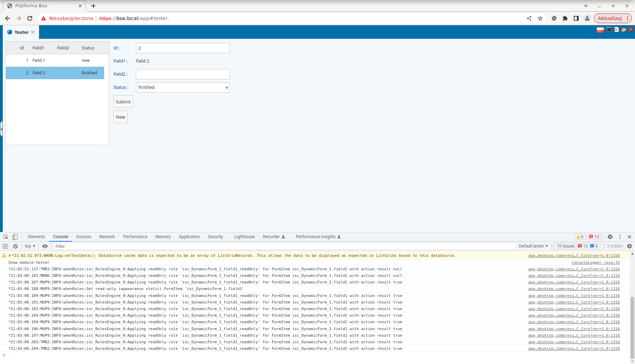The width and height of the screenshot is (635, 364).
Task: Click the inspect element picker icon
Action: tap(6, 237)
